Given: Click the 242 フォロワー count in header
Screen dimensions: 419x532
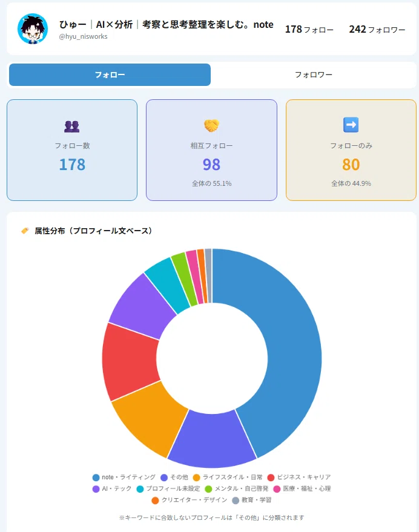Looking at the screenshot, I should [377, 30].
